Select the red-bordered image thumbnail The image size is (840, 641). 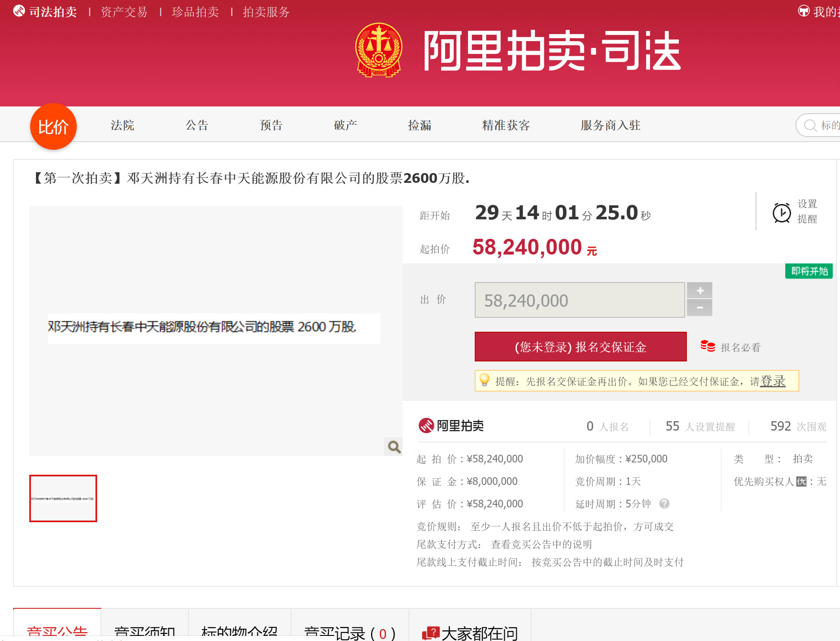coord(63,498)
